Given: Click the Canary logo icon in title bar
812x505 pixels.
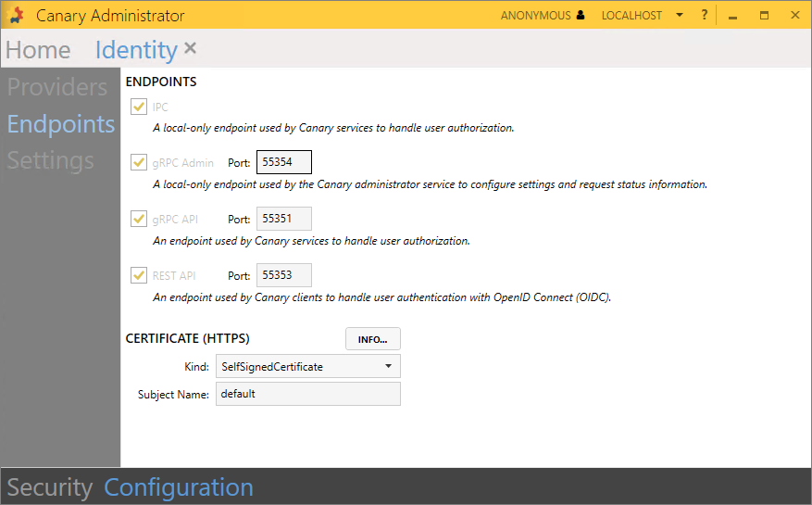Looking at the screenshot, I should (x=17, y=16).
